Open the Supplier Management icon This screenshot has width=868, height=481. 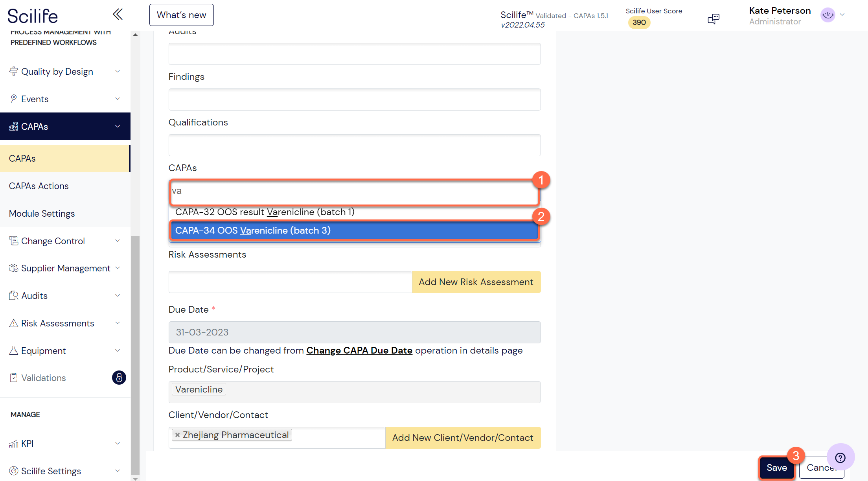[x=14, y=268]
